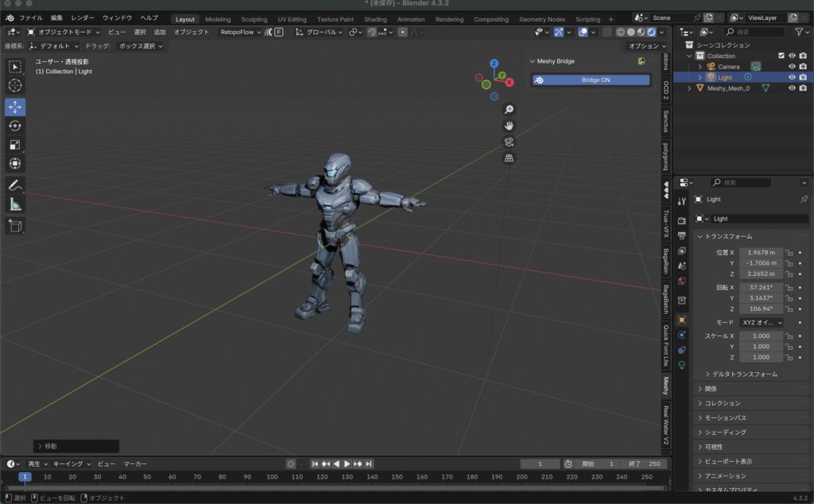Open the Object Constraints properties tab icon
The width and height of the screenshot is (814, 504).
pyautogui.click(x=681, y=350)
